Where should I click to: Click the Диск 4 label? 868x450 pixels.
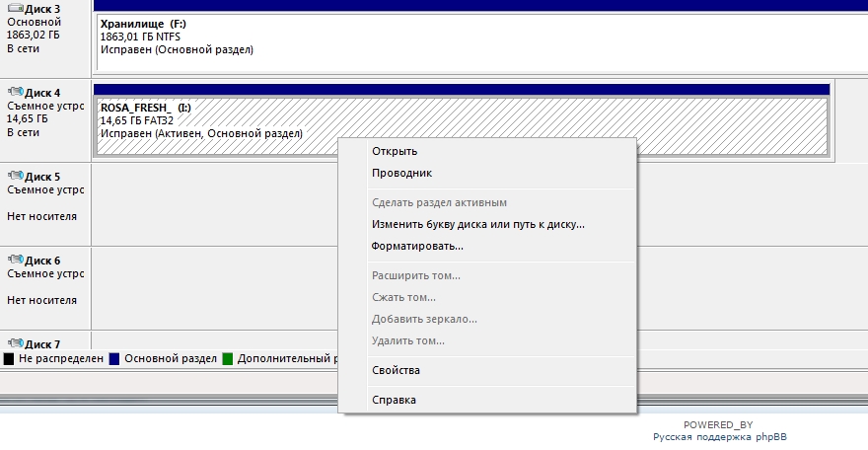point(42,93)
